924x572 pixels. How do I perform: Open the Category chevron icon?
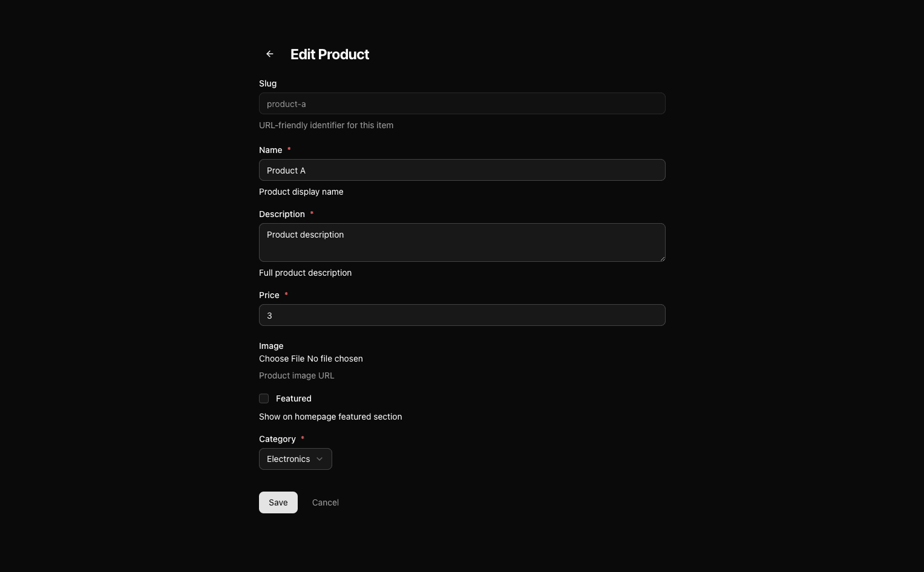320,459
